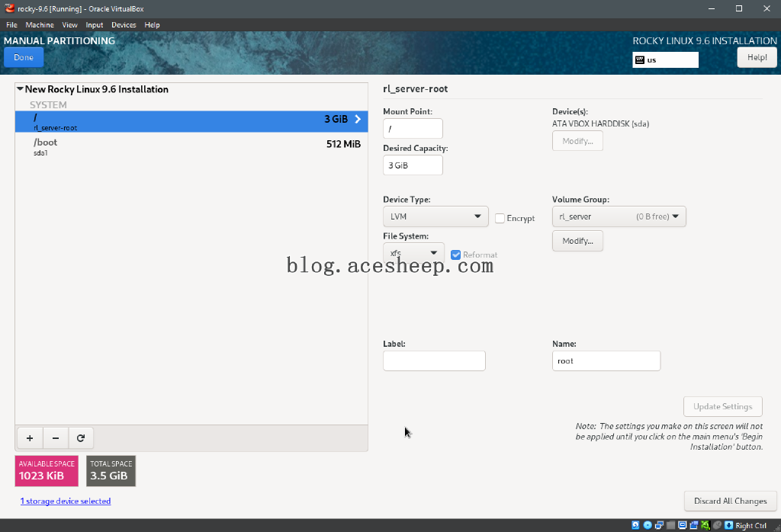Viewport: 781px width, 532px height.
Task: Open the Machine menu
Action: 40,24
